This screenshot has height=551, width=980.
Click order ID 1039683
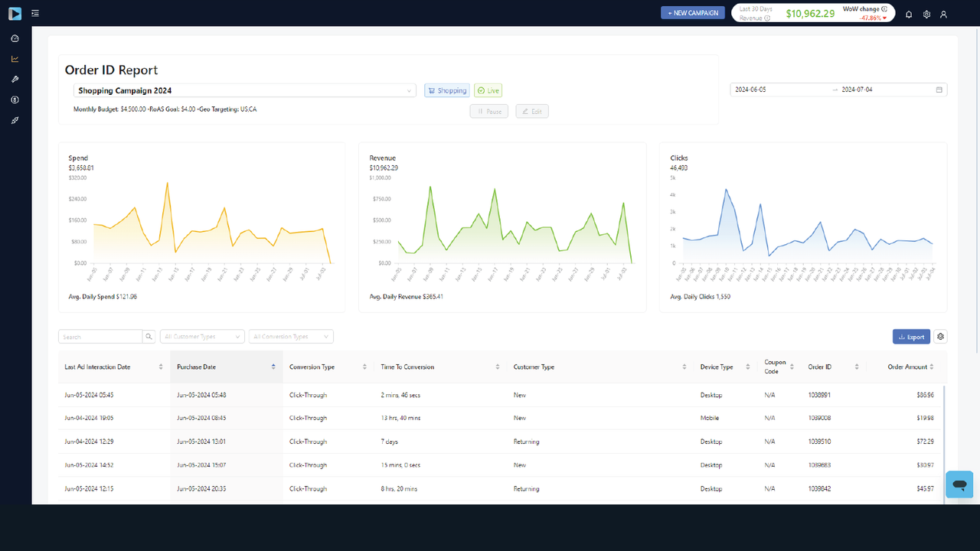coord(819,465)
